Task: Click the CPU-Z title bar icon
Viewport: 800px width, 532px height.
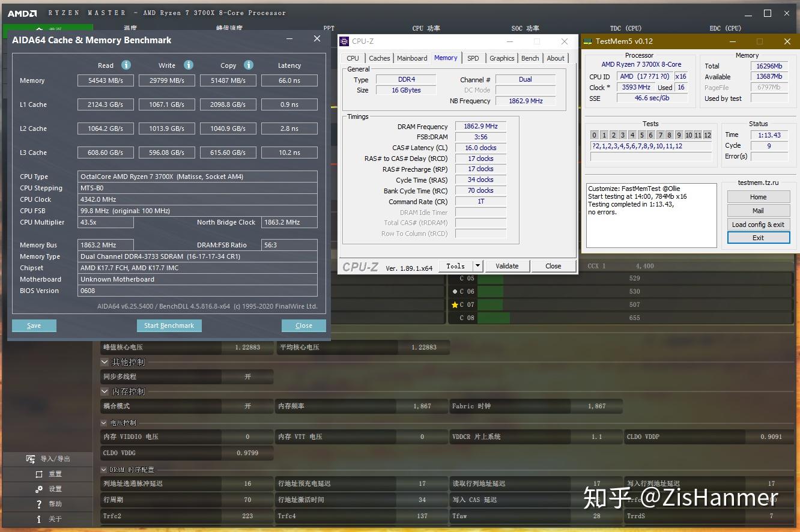Action: click(x=344, y=41)
